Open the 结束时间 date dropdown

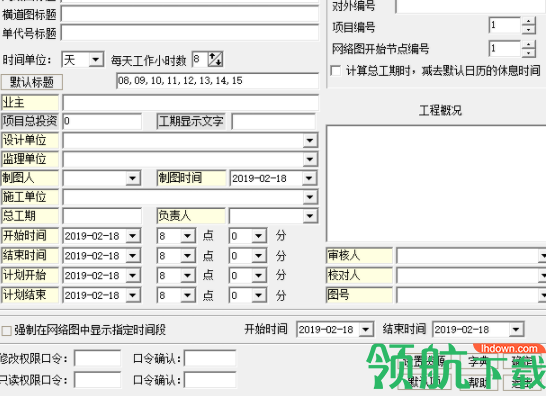coord(133,256)
